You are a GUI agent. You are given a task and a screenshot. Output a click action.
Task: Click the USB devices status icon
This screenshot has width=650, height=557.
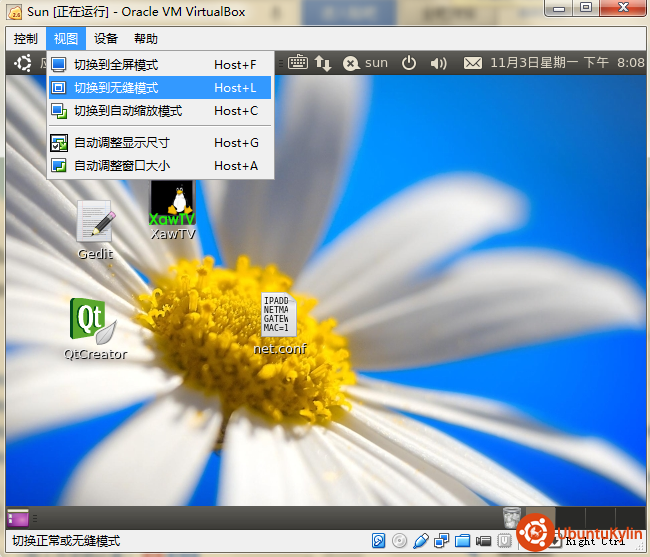tap(421, 541)
